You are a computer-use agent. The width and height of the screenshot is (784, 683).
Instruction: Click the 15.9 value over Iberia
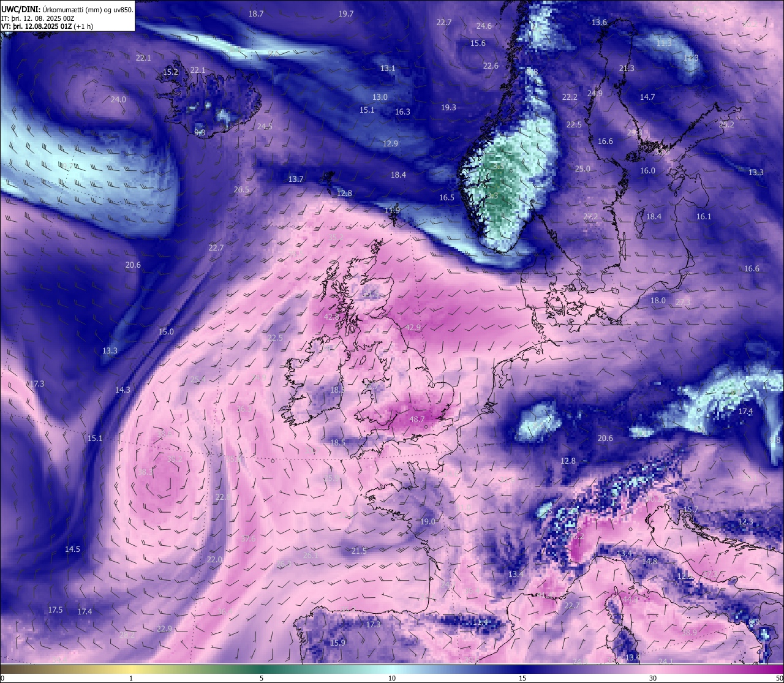pos(337,643)
